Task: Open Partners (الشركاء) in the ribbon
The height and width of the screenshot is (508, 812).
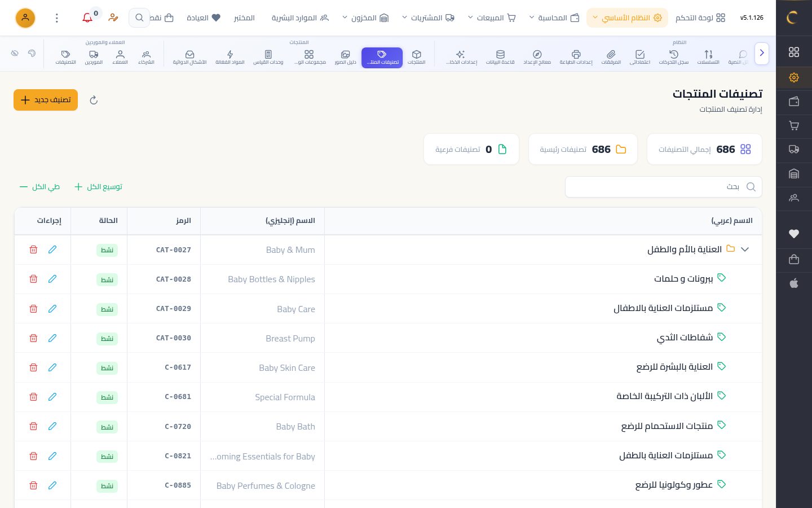Action: (146, 57)
